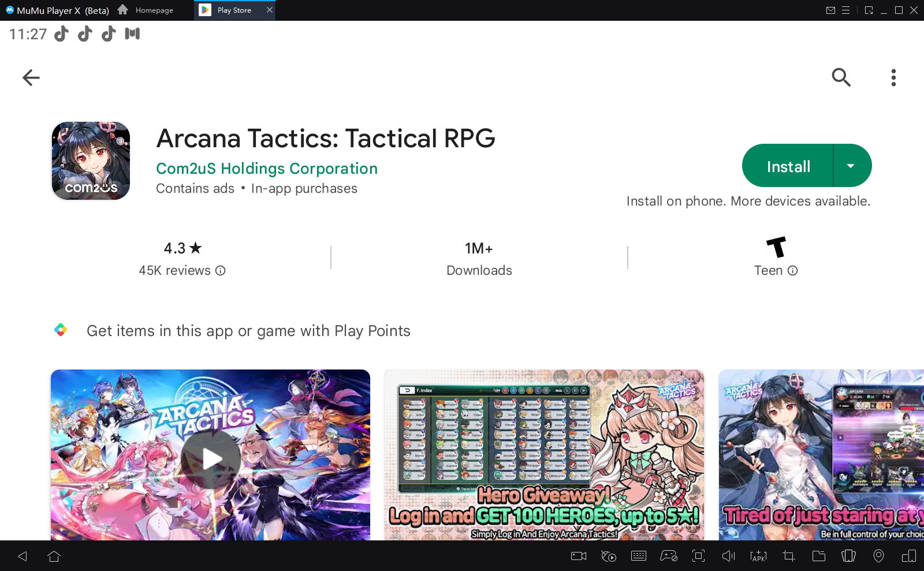Set the virtual GPS location
Viewport: 924px width, 571px height.
[x=878, y=556]
